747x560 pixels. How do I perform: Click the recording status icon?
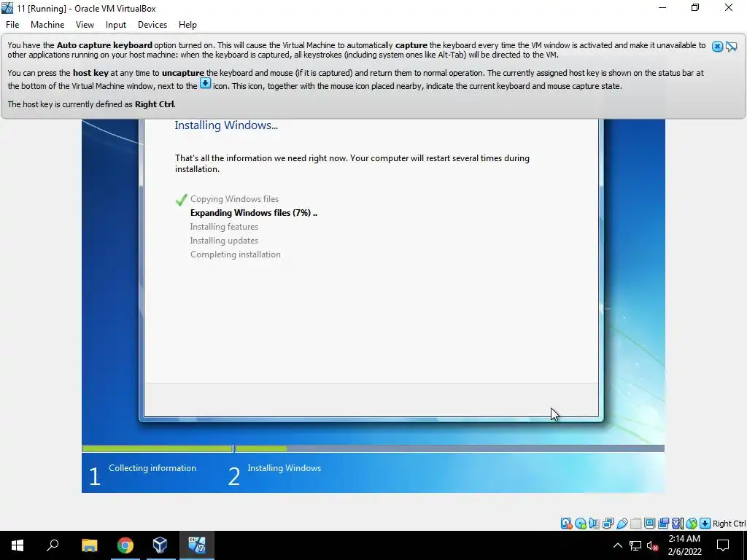(x=663, y=524)
